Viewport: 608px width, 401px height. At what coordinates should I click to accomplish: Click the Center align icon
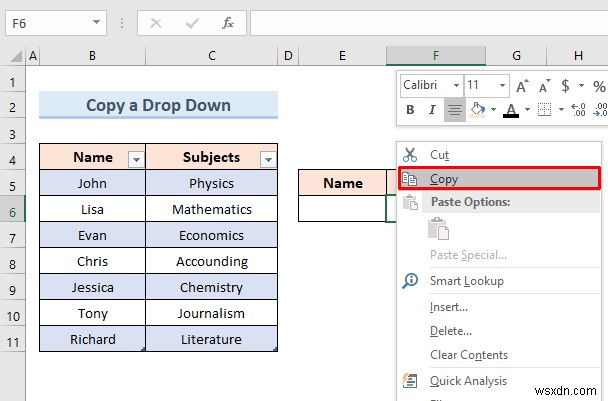pos(454,110)
